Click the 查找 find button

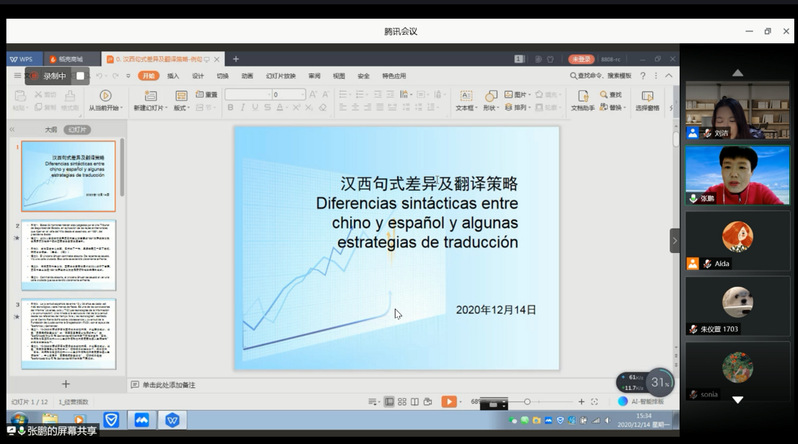click(x=611, y=95)
